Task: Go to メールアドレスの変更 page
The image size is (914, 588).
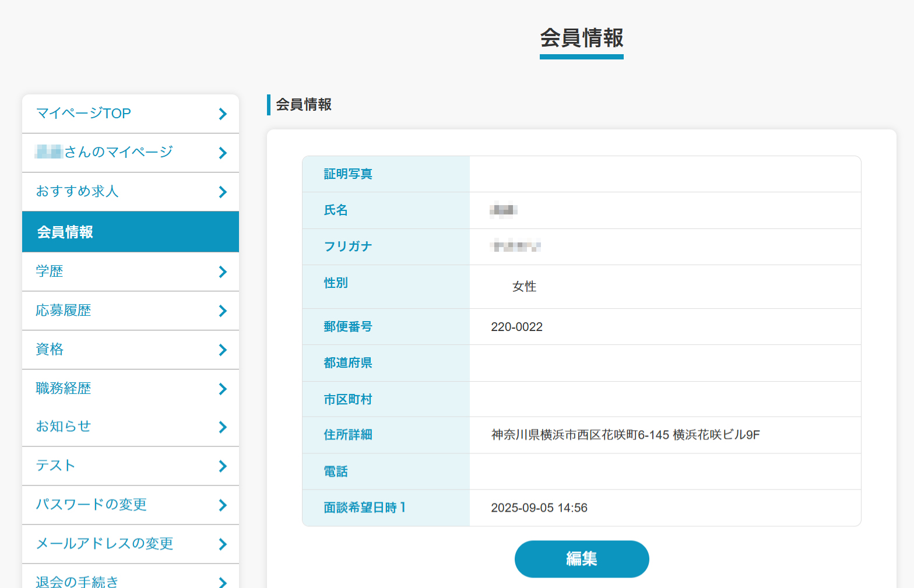Action: coord(105,544)
